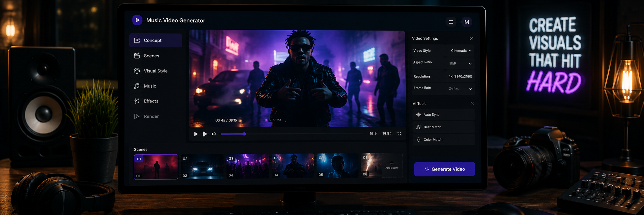
Task: Click the Music Video Generator play logo
Action: (x=137, y=20)
